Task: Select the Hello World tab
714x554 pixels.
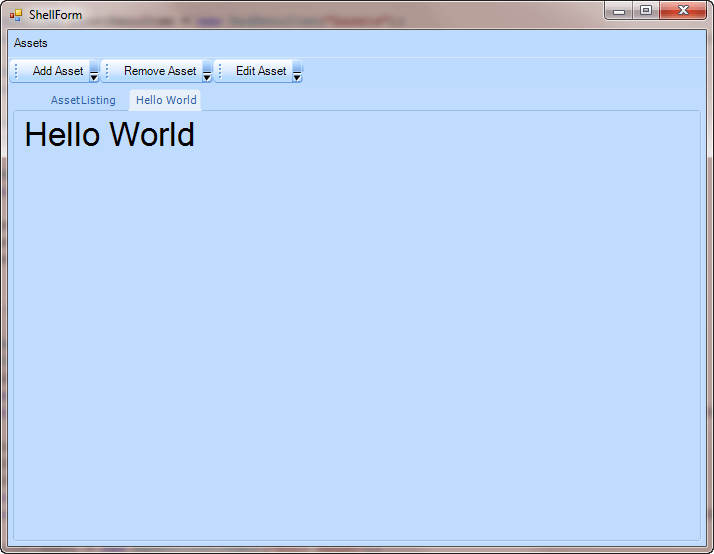Action: tap(166, 100)
